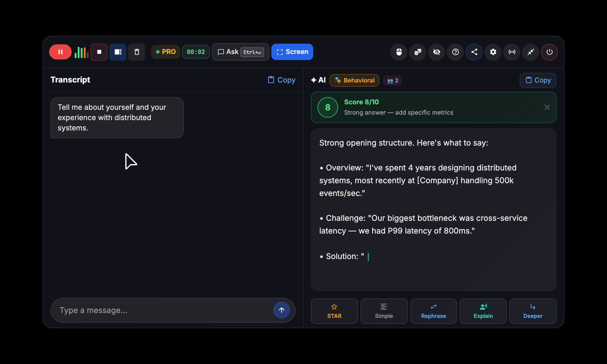Click the AI sparkle label
The height and width of the screenshot is (364, 607).
pos(318,80)
